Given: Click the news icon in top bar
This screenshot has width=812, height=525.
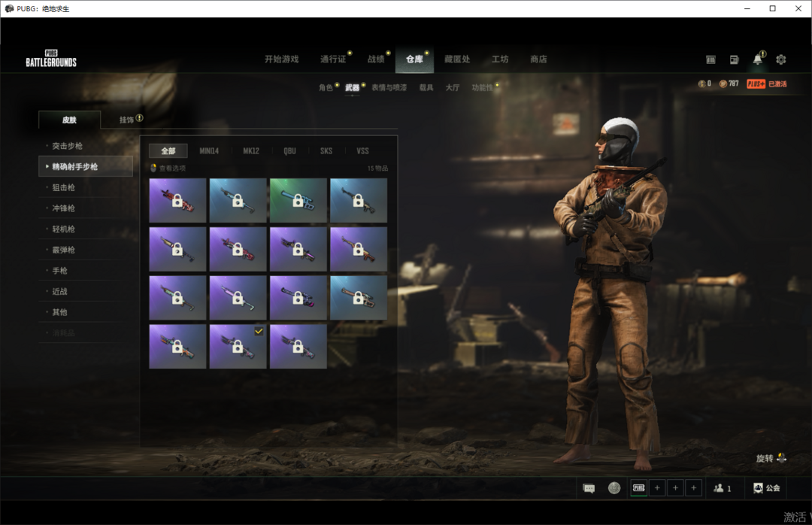Looking at the screenshot, I should coord(734,59).
